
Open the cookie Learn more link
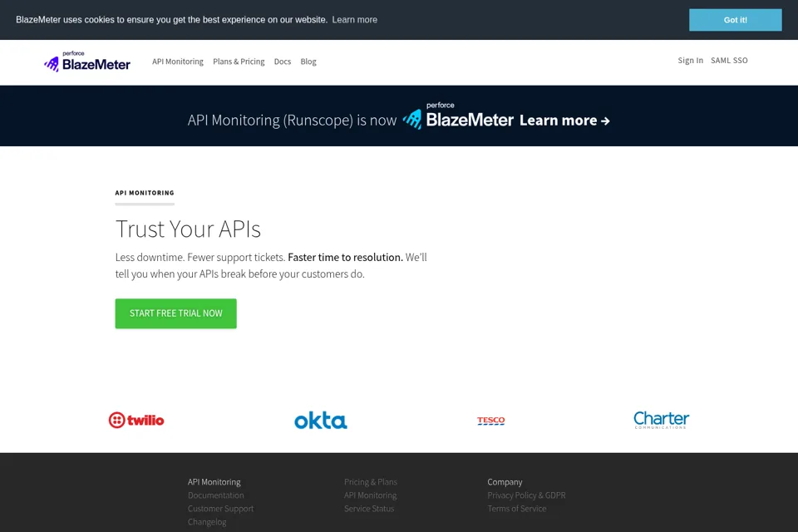click(355, 20)
